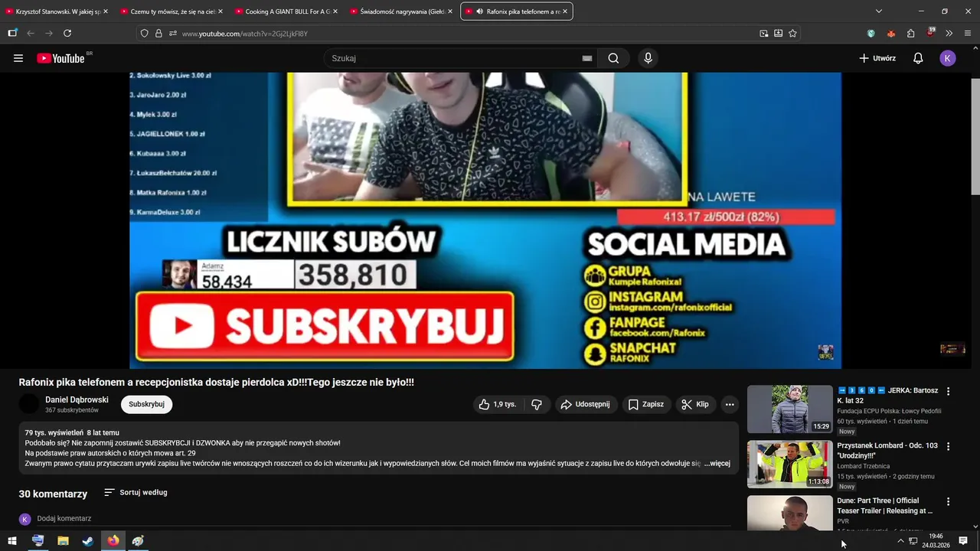Open Daniel Dąbrowski channel avatar

[29, 404]
